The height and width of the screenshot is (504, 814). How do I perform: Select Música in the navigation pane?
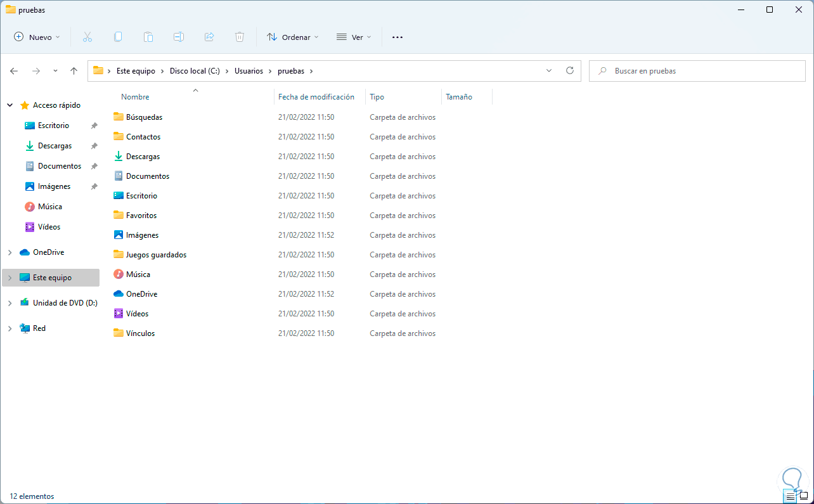(50, 207)
